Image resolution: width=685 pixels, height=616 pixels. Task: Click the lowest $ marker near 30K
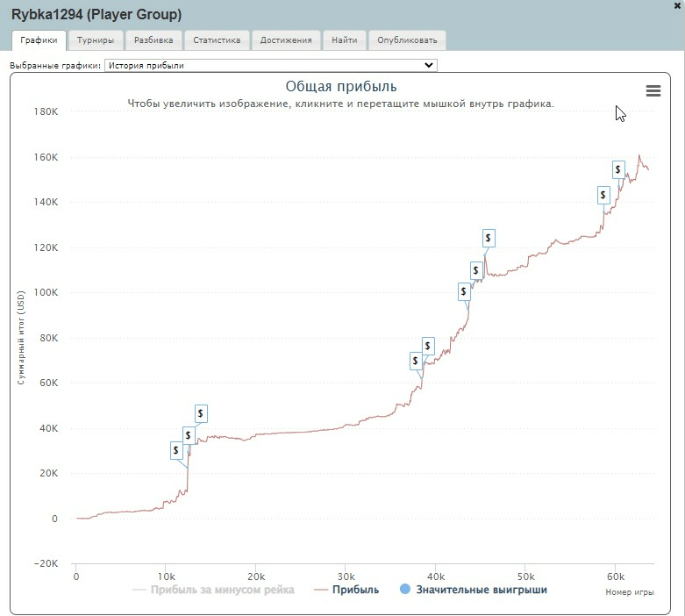coord(176,450)
